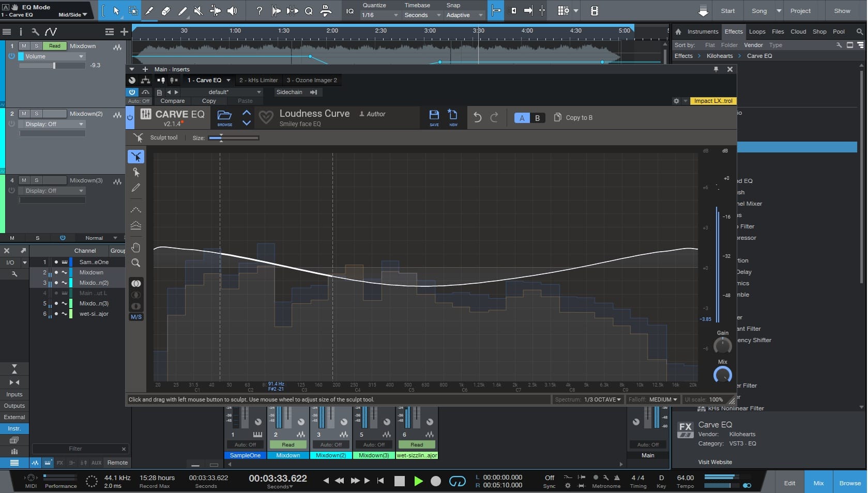Open the Falloff MEDIUM dropdown
Image resolution: width=868 pixels, height=493 pixels.
click(662, 399)
